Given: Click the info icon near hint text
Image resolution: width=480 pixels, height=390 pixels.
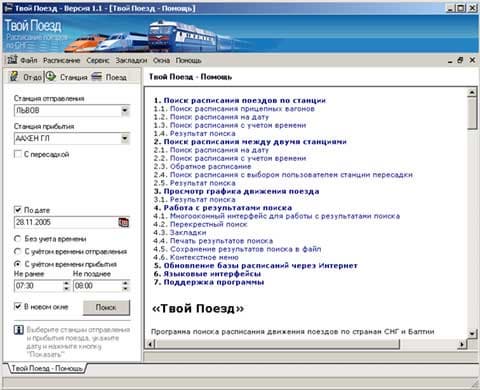Looking at the screenshot, I should (19, 330).
